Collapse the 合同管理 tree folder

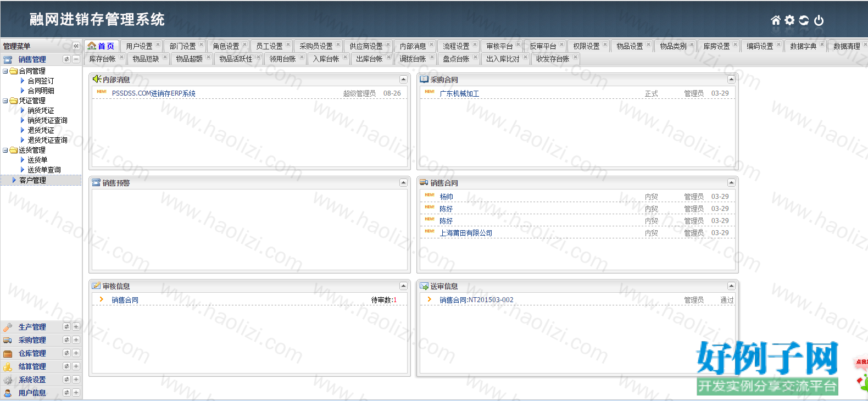point(5,71)
